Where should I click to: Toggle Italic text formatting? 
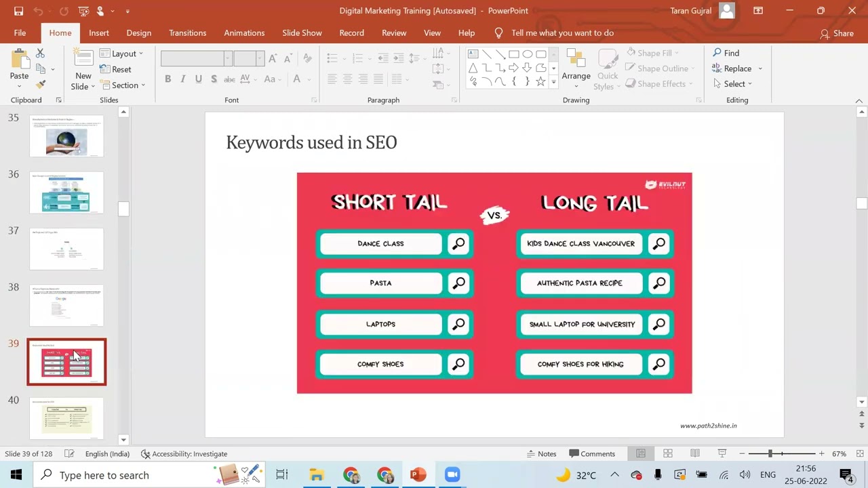[x=183, y=79]
